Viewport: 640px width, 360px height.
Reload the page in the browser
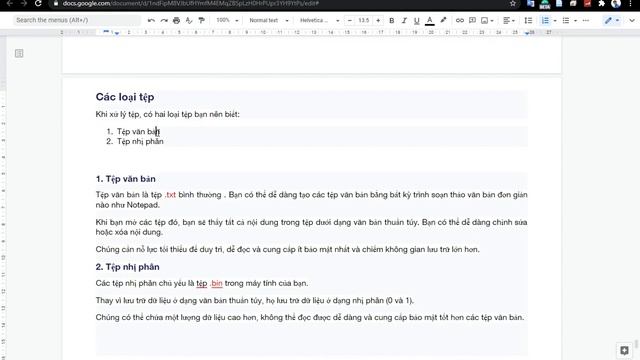38,3
